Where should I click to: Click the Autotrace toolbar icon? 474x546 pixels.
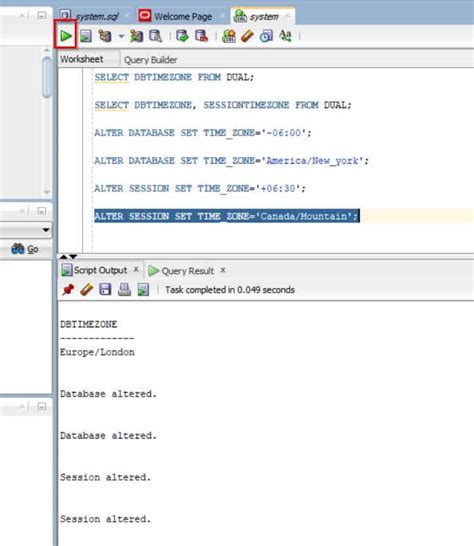(x=136, y=36)
